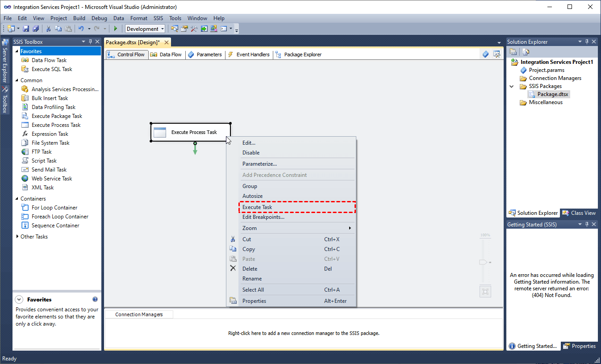Screen dimensions: 601x364
Task: Click the canvas zoom slider handle
Action: pos(483,262)
